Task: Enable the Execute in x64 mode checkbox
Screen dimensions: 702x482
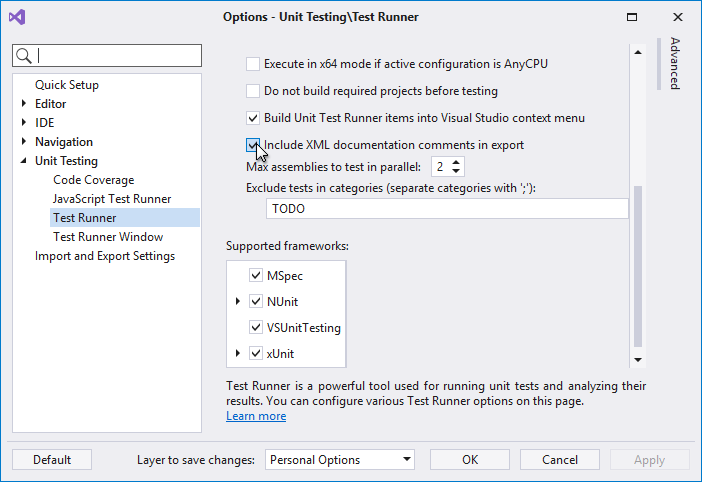Action: [x=253, y=64]
